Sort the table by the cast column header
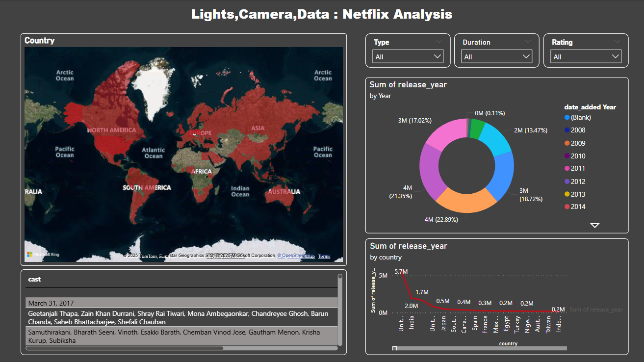Viewport: 644px width, 362px height. pos(34,280)
